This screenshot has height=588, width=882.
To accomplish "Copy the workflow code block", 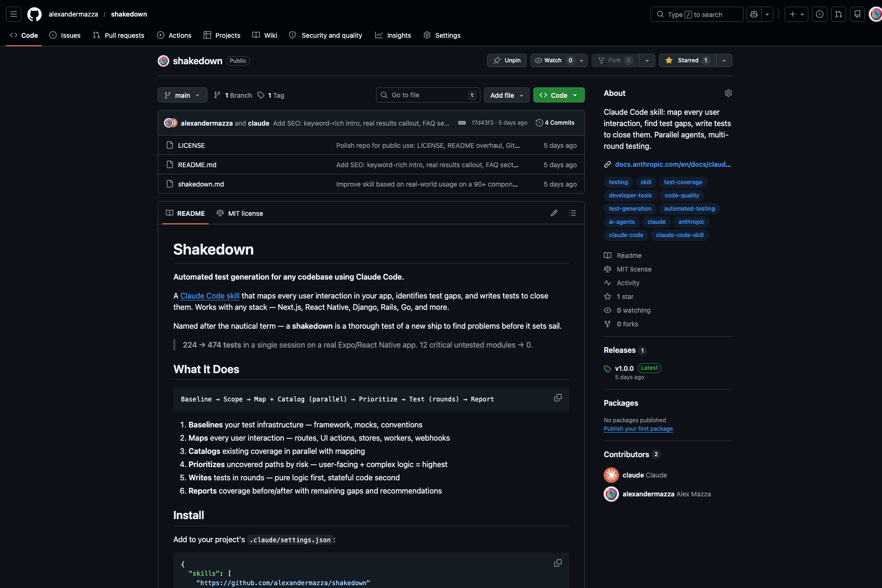I will click(558, 398).
